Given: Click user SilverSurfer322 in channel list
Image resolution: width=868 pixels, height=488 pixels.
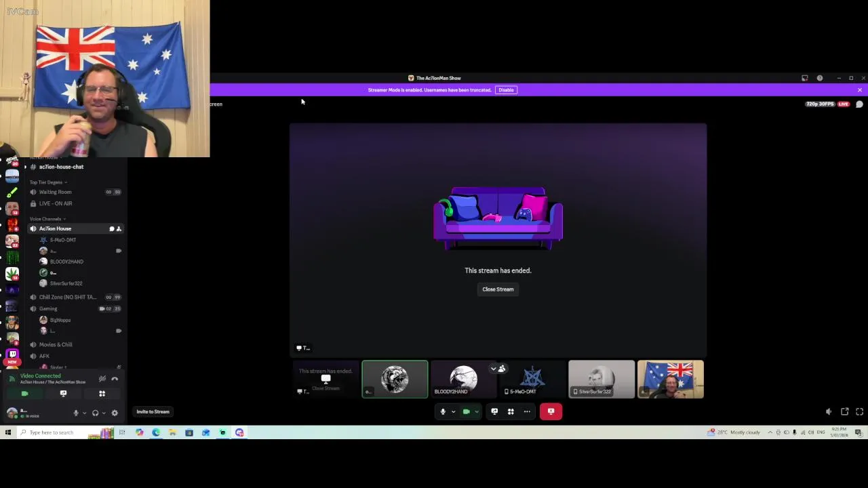Looking at the screenshot, I should click(66, 283).
